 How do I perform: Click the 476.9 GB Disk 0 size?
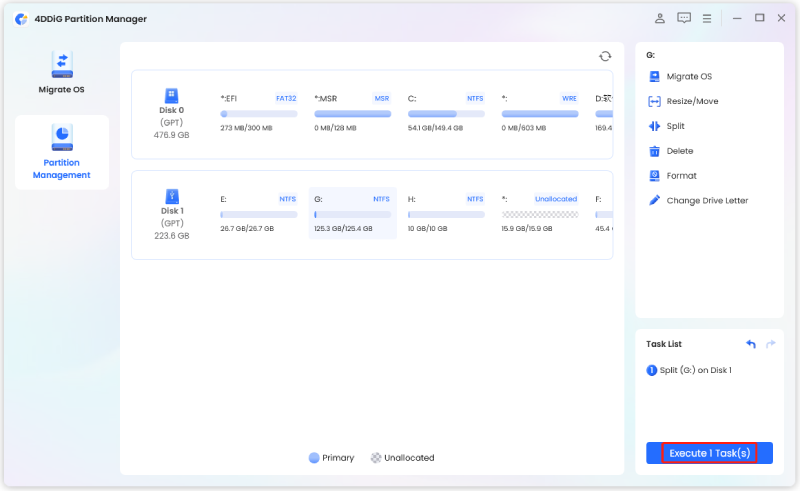click(171, 135)
